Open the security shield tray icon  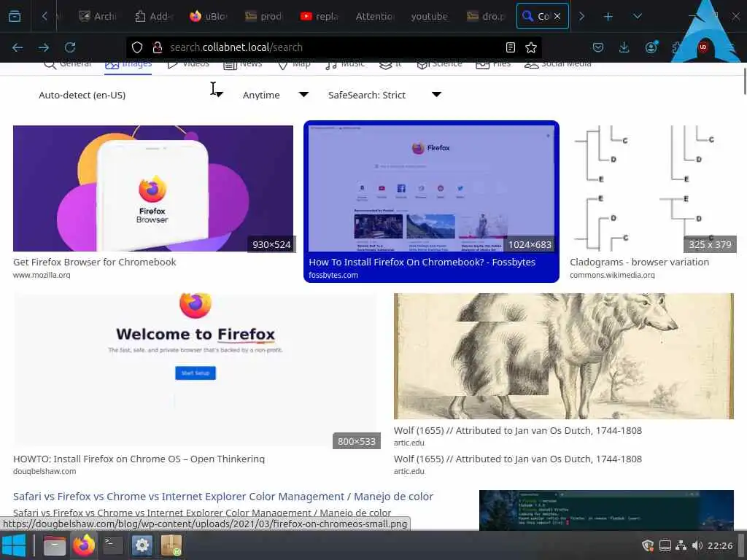pos(648,545)
